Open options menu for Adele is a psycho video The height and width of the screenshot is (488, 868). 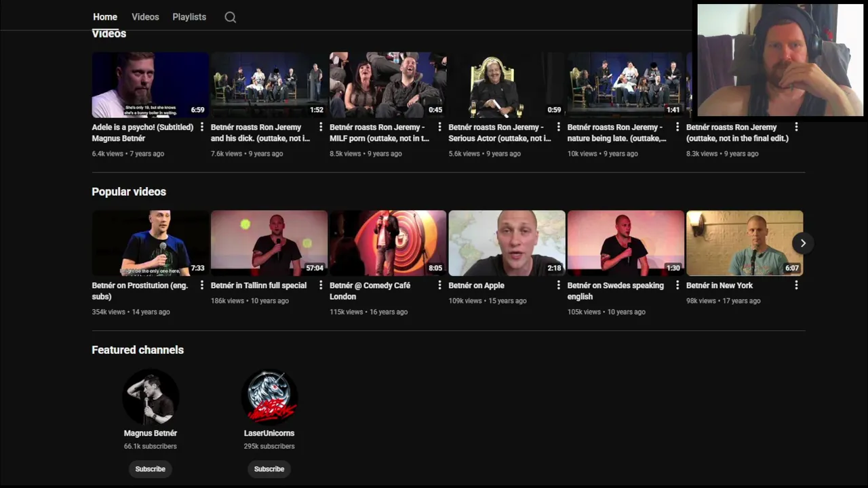pos(202,127)
